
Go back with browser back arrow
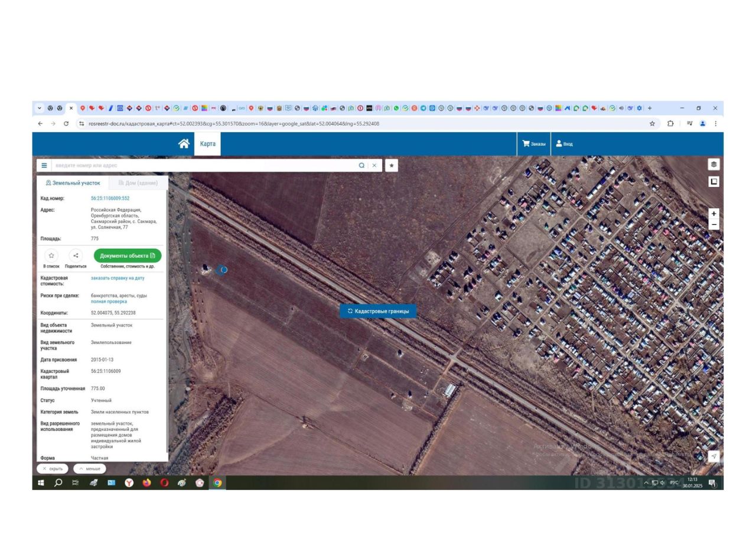[40, 124]
